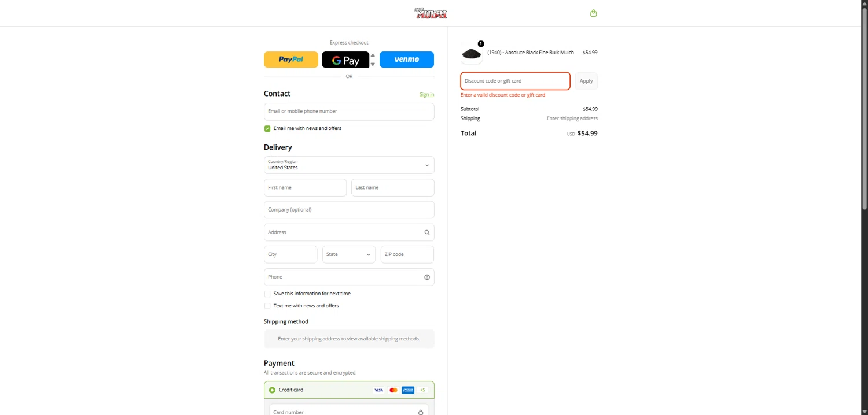Click the Total $54.99 amount
Viewport: 868px width, 415px height.
[x=587, y=134]
